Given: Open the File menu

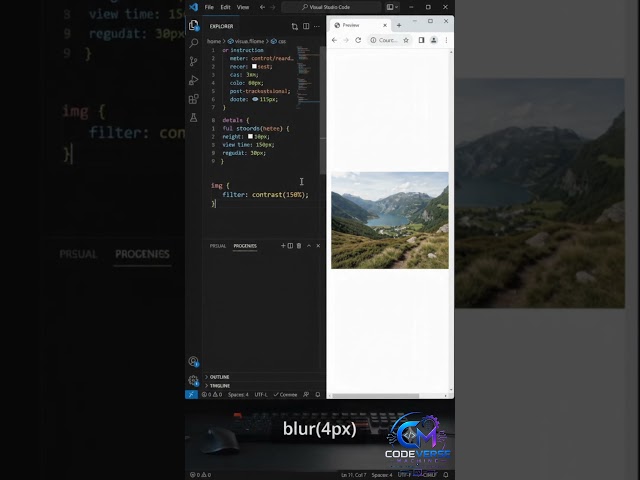Looking at the screenshot, I should 209,7.
